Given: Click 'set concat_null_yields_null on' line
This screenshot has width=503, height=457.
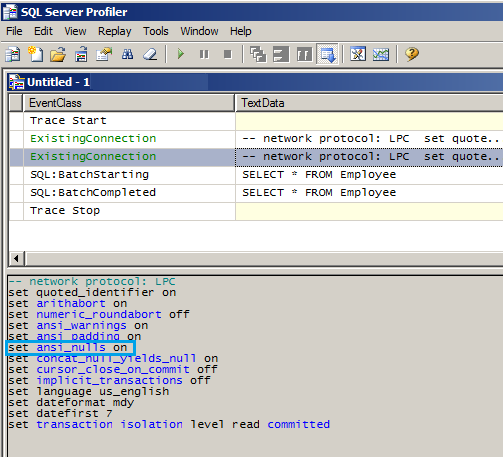Looking at the screenshot, I should click(113, 359).
